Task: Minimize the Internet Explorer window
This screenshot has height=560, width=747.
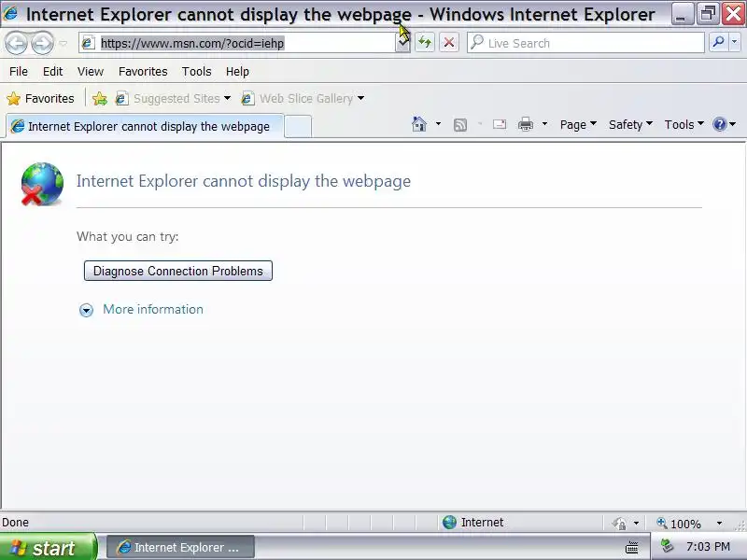Action: (x=682, y=14)
